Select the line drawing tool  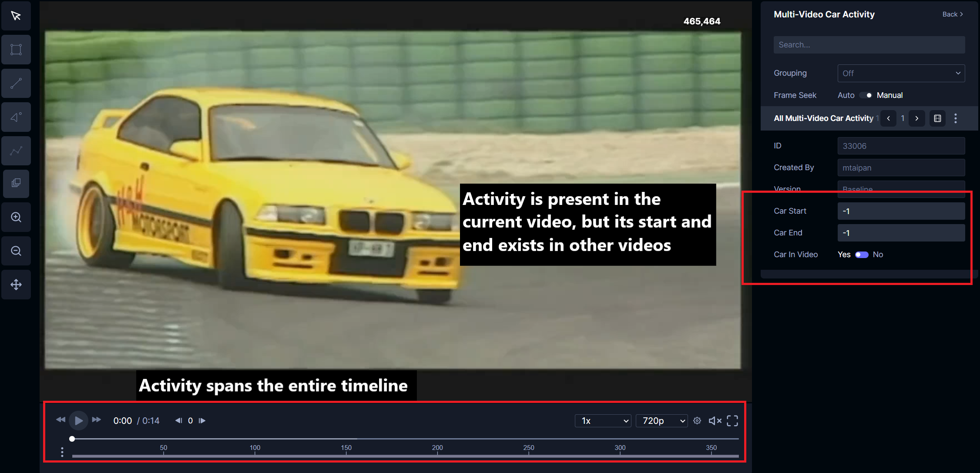click(16, 83)
